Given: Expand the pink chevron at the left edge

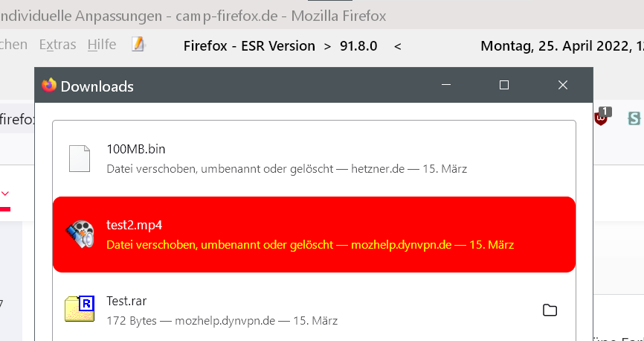Looking at the screenshot, I should click(5, 194).
